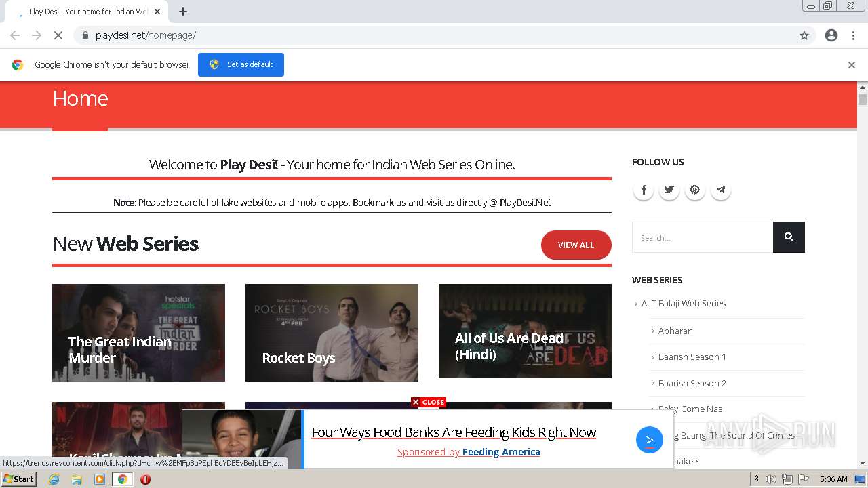This screenshot has width=868, height=488.
Task: Open All of Us Are Dead card
Action: coord(525,331)
